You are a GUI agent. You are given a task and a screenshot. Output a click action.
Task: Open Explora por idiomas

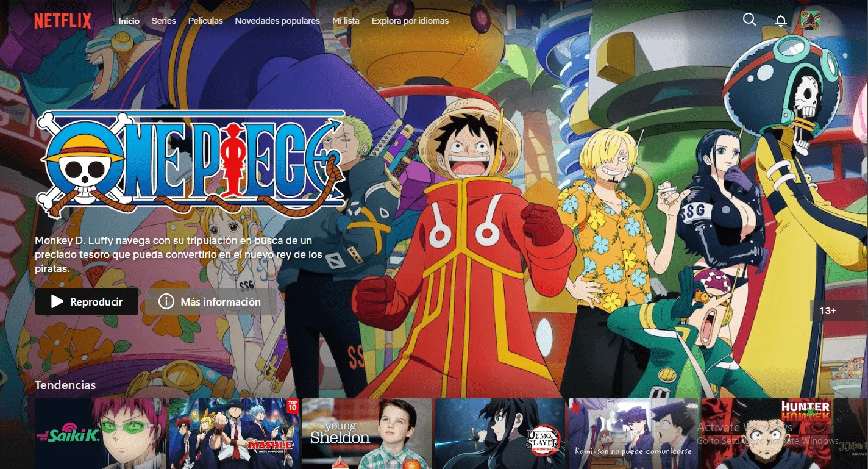[410, 21]
